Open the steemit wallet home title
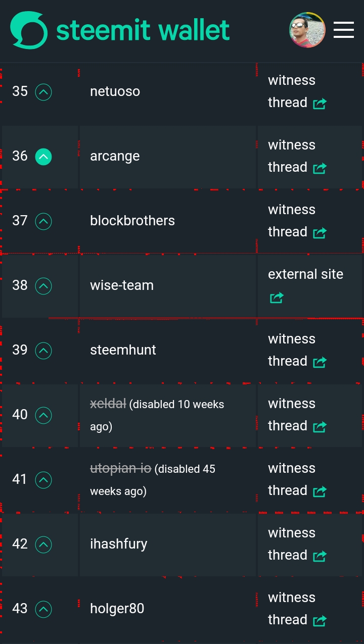Screen dimensions: 364x644 pyautogui.click(x=143, y=30)
